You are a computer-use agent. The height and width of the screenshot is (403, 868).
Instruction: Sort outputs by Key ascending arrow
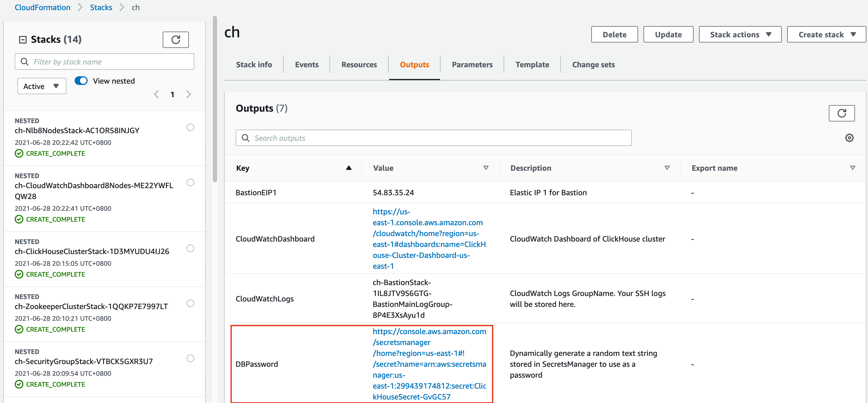pyautogui.click(x=349, y=168)
